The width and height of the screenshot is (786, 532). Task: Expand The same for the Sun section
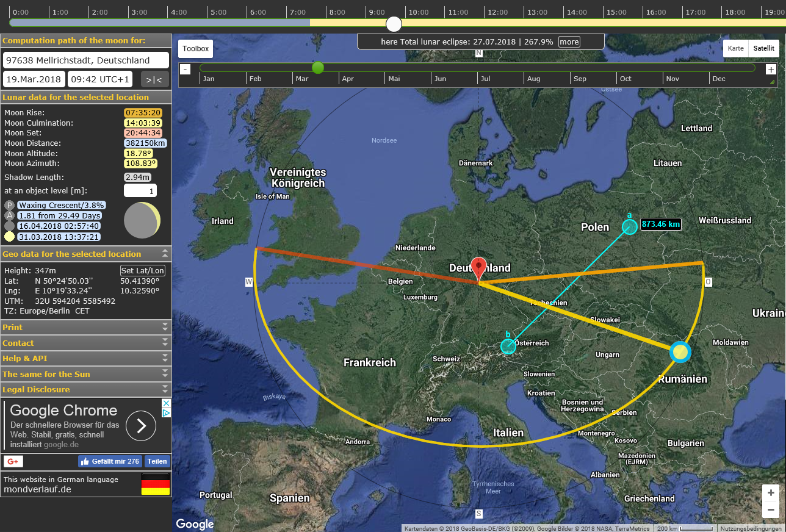point(165,374)
